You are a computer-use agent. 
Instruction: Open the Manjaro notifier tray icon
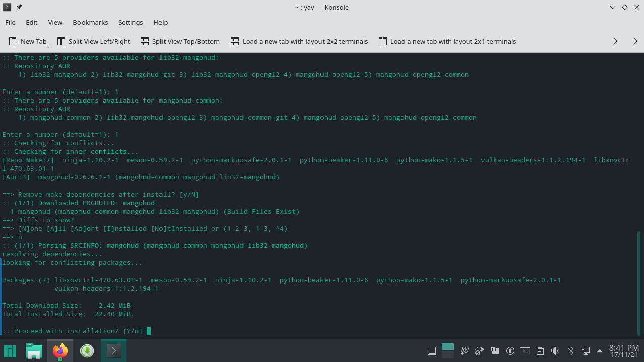click(495, 351)
